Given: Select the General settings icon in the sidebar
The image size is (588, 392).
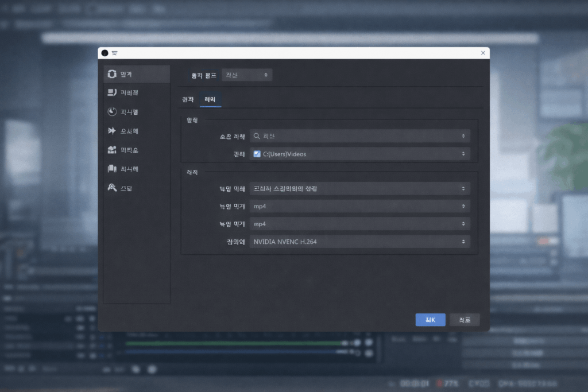Looking at the screenshot, I should click(x=112, y=73).
